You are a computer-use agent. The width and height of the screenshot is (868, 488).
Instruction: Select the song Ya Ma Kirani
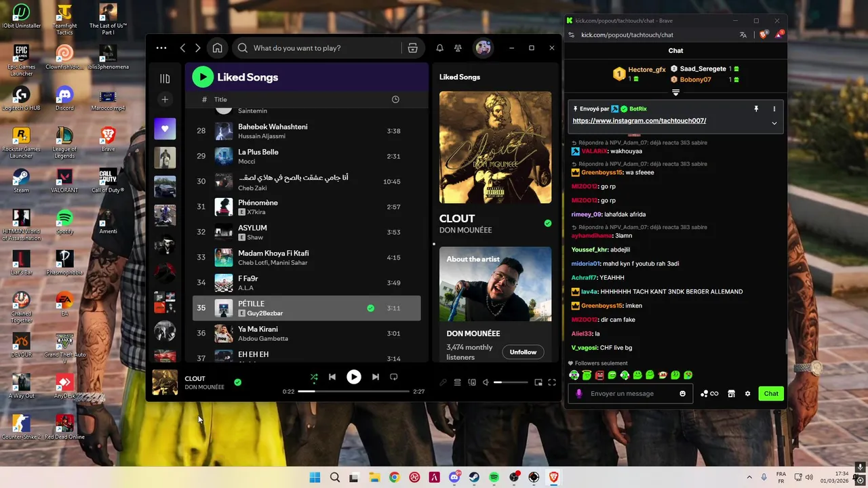[307, 333]
